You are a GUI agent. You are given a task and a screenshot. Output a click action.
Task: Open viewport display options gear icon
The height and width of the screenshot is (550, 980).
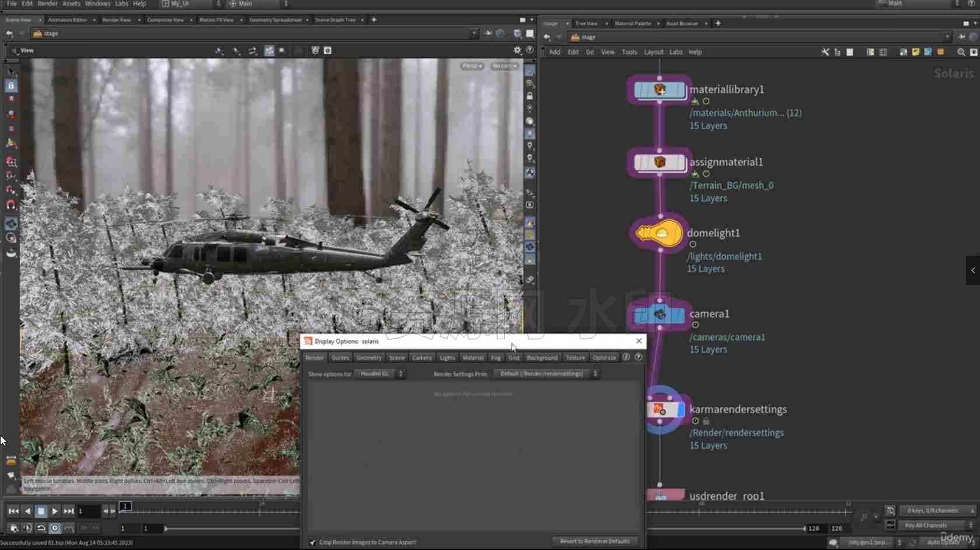517,50
